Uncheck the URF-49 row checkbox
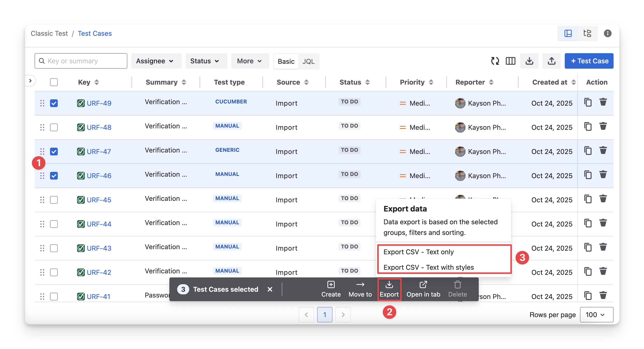The height and width of the screenshot is (349, 644). pos(54,103)
